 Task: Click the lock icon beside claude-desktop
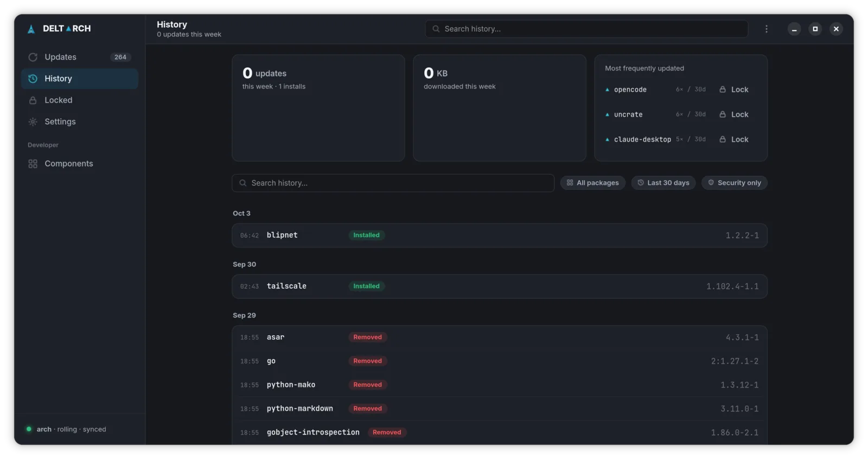pos(722,139)
